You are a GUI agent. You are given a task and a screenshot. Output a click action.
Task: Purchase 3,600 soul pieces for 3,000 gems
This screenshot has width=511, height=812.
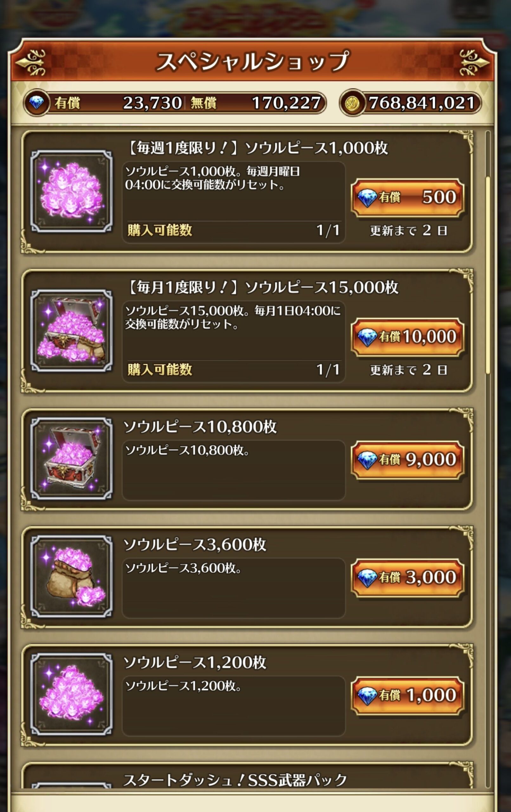pos(408,578)
